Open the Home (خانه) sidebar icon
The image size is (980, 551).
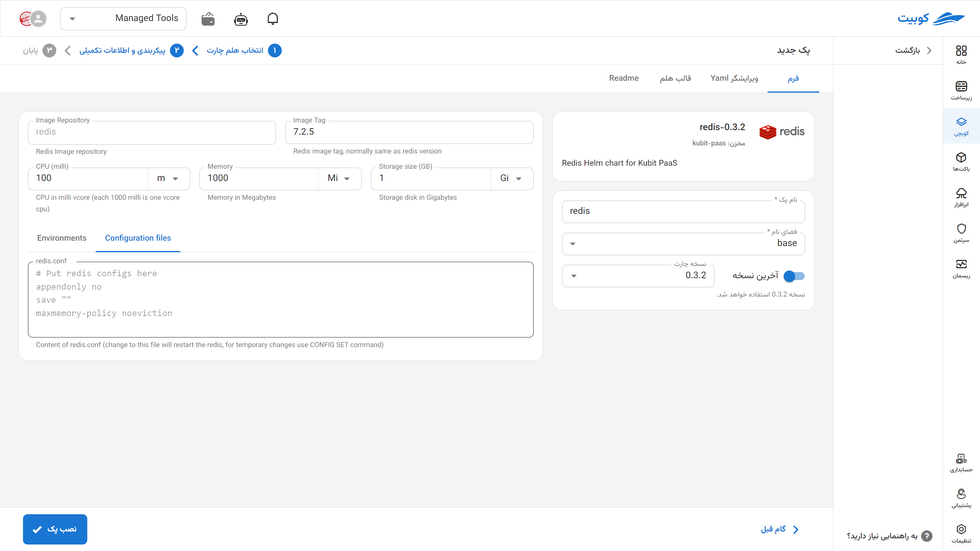coord(961,55)
